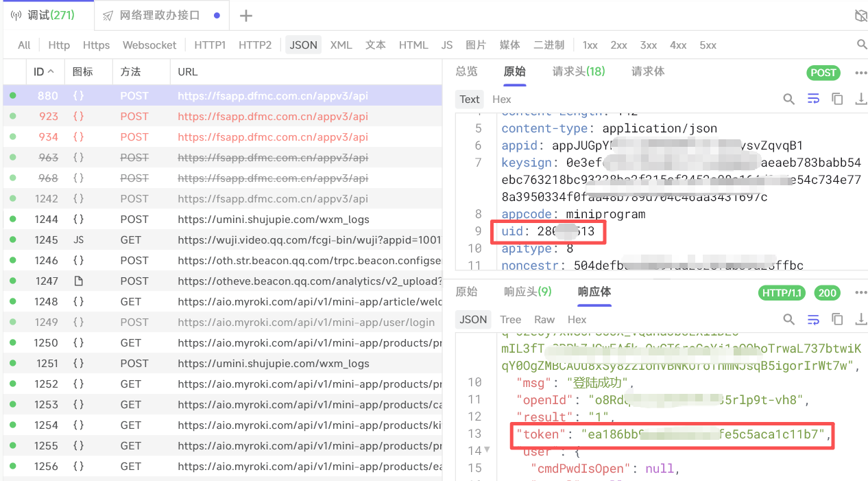Image resolution: width=868 pixels, height=481 pixels.
Task: Open request panel more options menu
Action: 860,73
